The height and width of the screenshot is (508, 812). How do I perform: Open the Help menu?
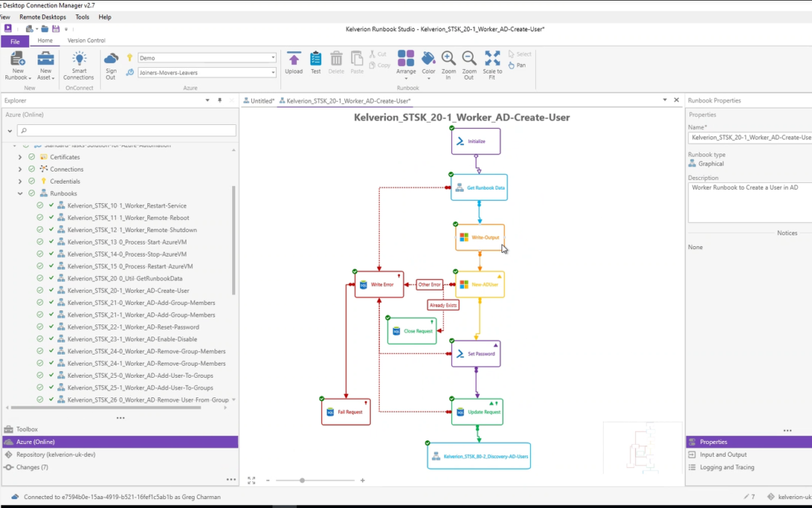105,17
